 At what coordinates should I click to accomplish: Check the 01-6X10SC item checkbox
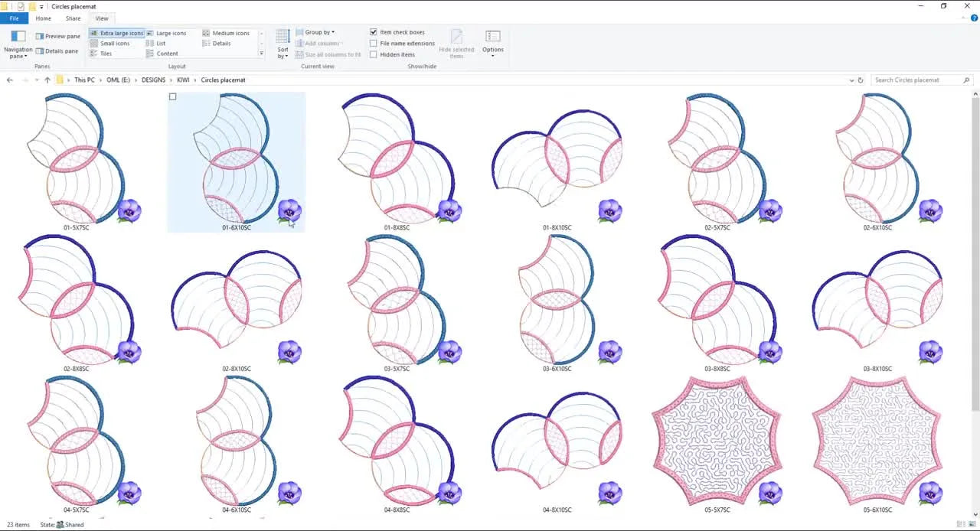coord(173,97)
